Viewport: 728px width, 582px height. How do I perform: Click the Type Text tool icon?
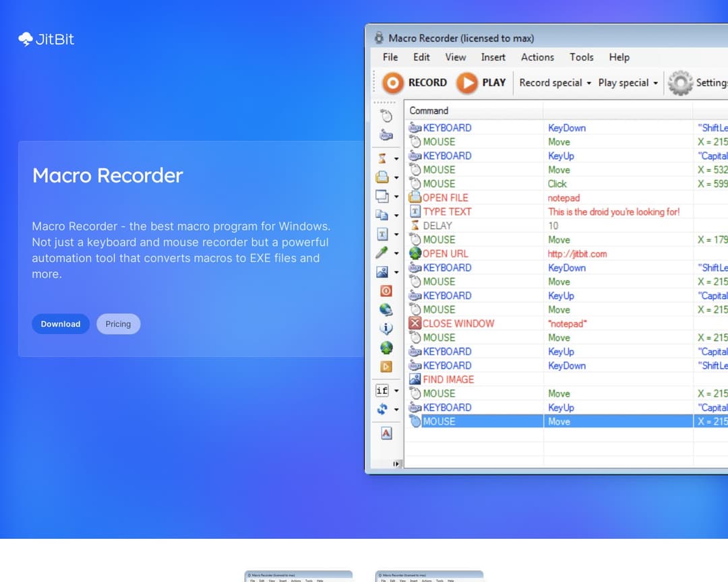384,234
